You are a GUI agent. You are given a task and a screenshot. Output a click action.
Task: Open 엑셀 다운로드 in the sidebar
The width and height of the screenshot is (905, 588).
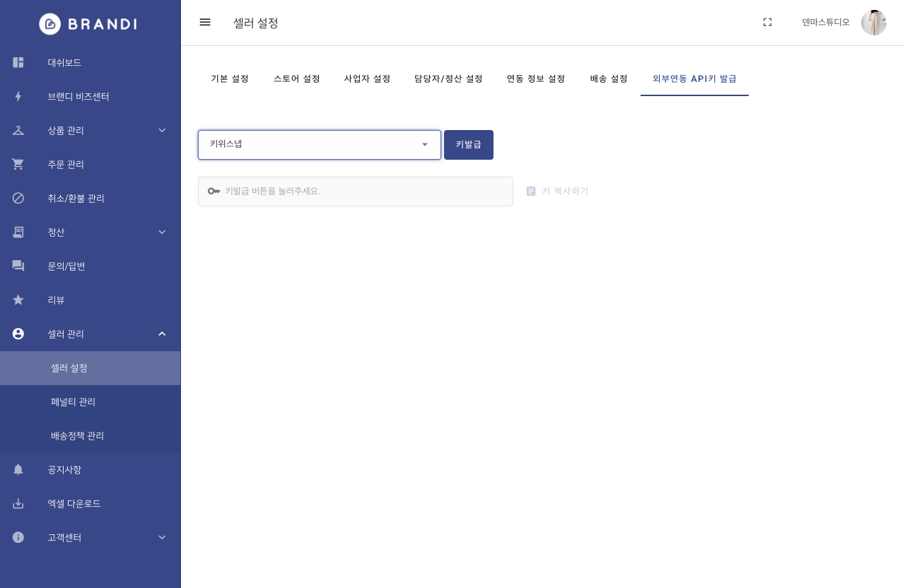click(x=90, y=503)
